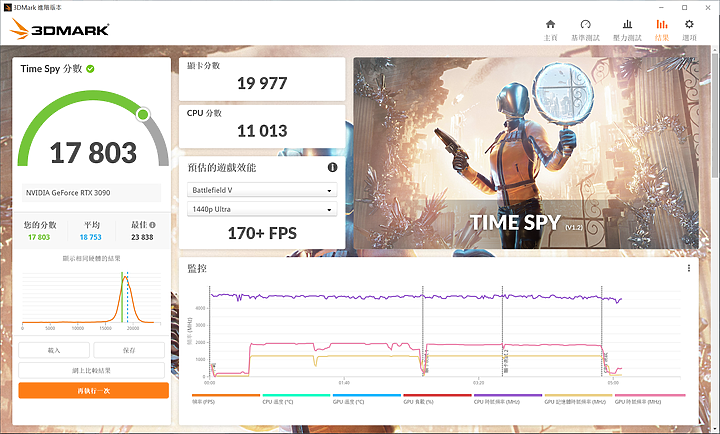Click the best score 23 838
Screen dimensions: 720x434
pos(142,237)
